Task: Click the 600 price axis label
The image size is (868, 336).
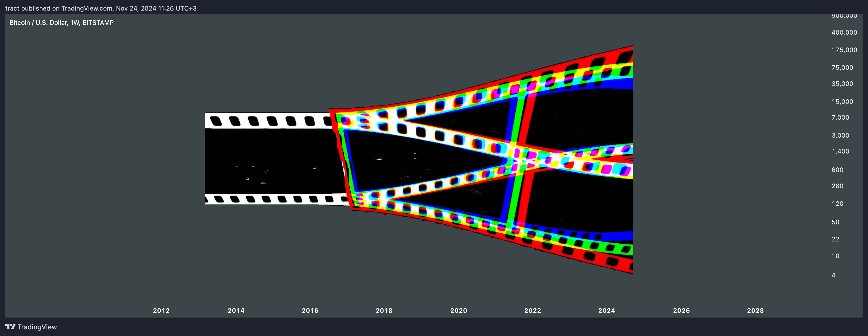Action: pos(837,170)
